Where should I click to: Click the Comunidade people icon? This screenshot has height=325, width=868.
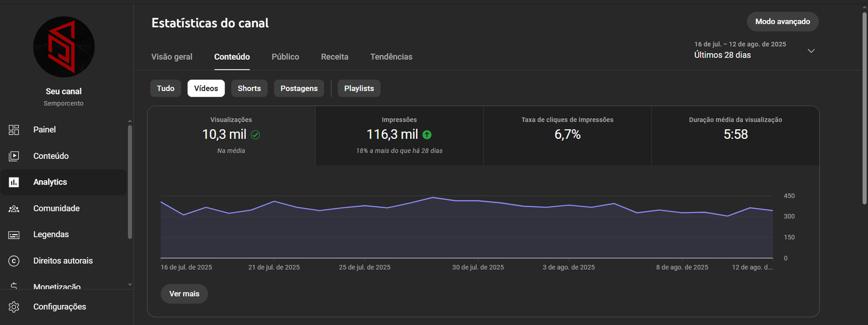click(x=14, y=208)
